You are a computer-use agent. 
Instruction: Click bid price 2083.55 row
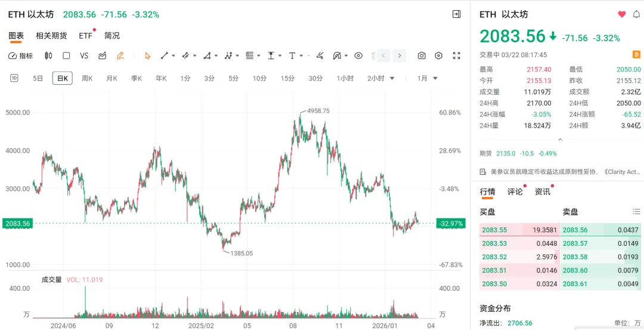click(x=520, y=230)
